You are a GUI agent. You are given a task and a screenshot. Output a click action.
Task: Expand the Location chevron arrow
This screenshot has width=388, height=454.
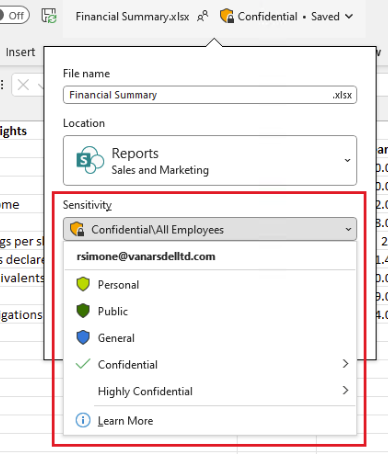click(x=347, y=160)
